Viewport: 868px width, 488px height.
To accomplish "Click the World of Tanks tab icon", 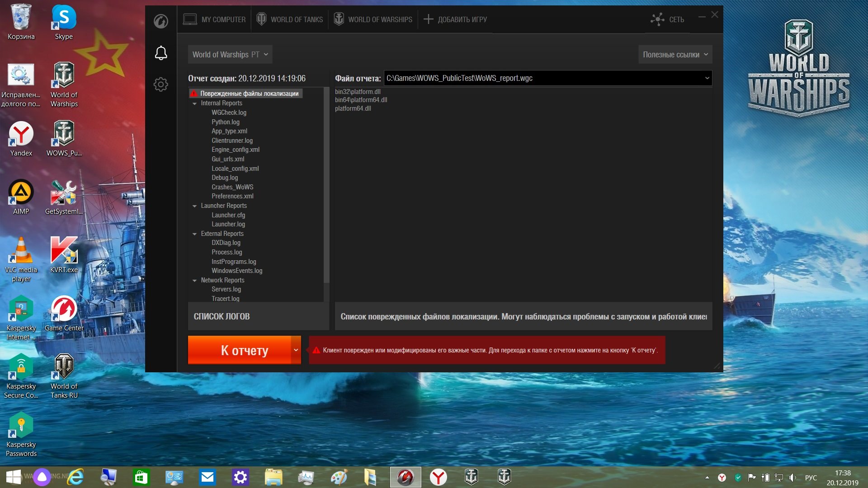I will [261, 19].
